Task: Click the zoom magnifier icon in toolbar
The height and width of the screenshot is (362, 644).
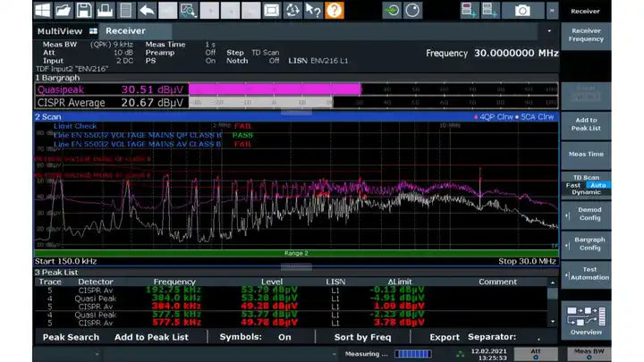Action: tap(188, 11)
